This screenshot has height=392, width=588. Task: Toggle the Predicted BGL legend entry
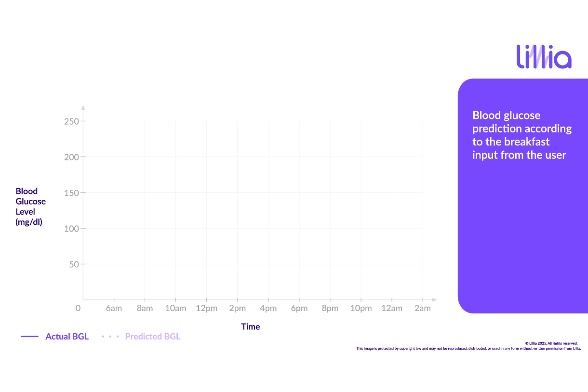(x=153, y=336)
